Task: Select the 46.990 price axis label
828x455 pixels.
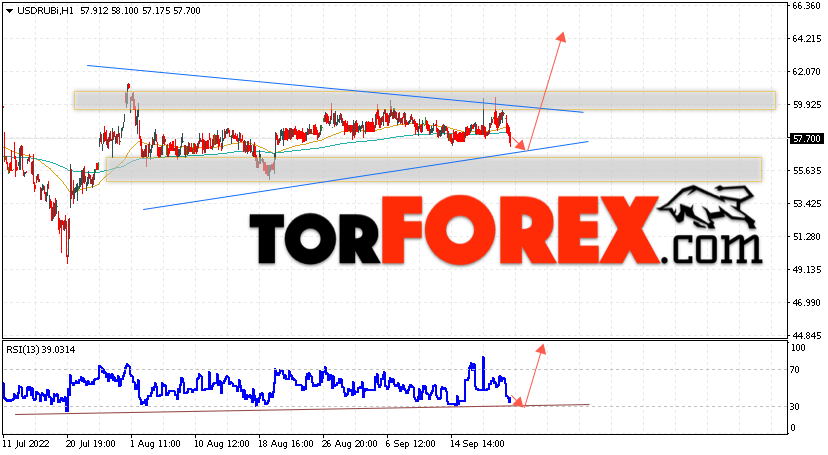Action: (807, 302)
